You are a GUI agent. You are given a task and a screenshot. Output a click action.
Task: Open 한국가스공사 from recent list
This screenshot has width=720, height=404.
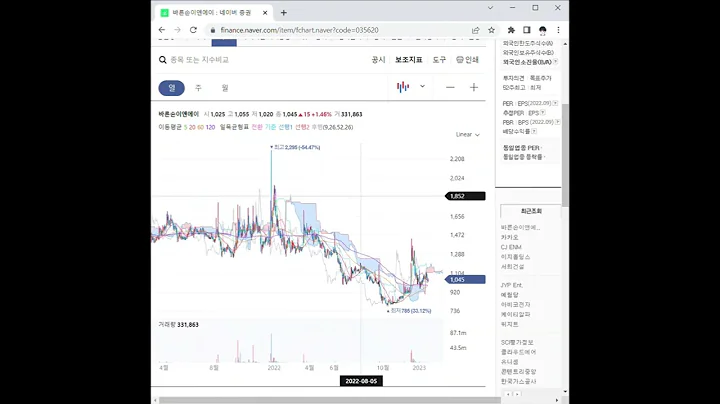[518, 381]
